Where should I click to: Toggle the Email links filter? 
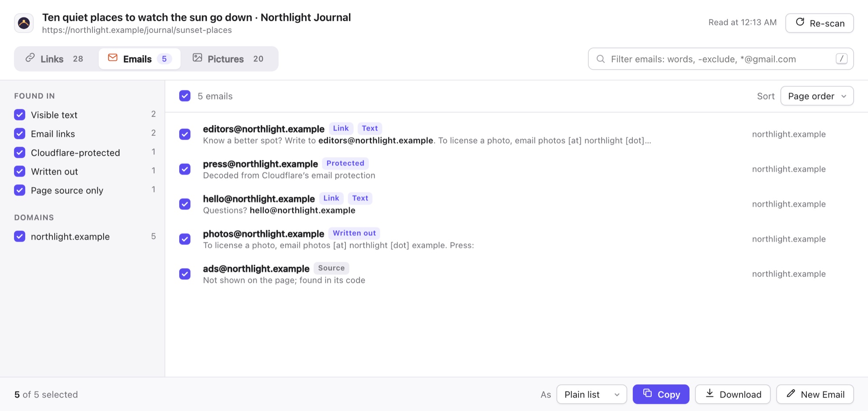(x=20, y=134)
